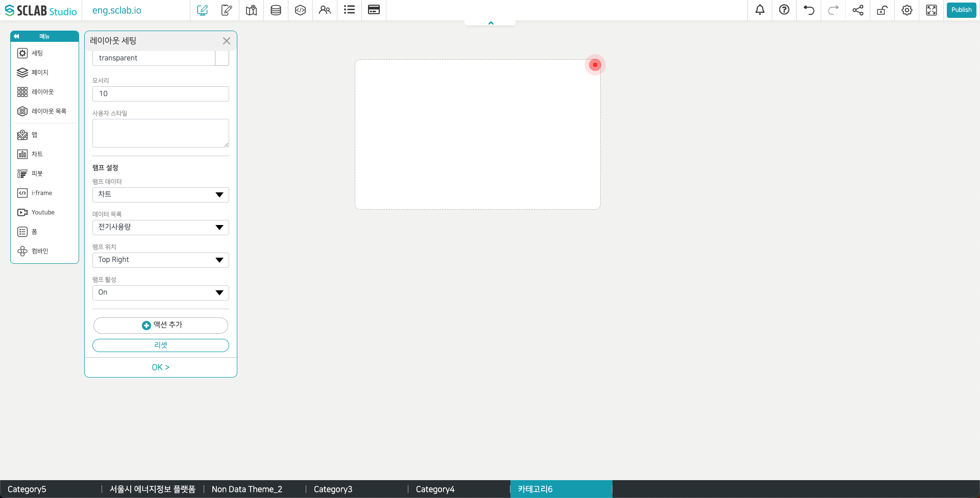Image resolution: width=980 pixels, height=498 pixels.
Task: Open 레이아웃 목록 in the side menu
Action: (44, 111)
